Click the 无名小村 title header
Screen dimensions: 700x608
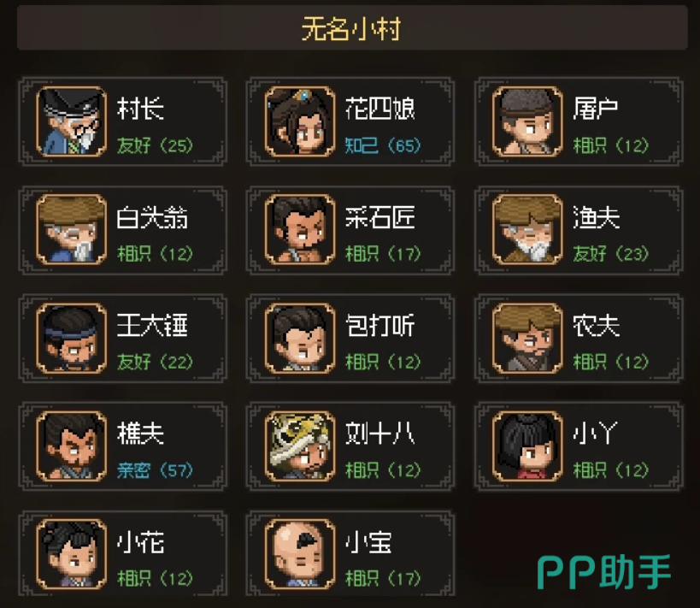pyautogui.click(x=352, y=28)
